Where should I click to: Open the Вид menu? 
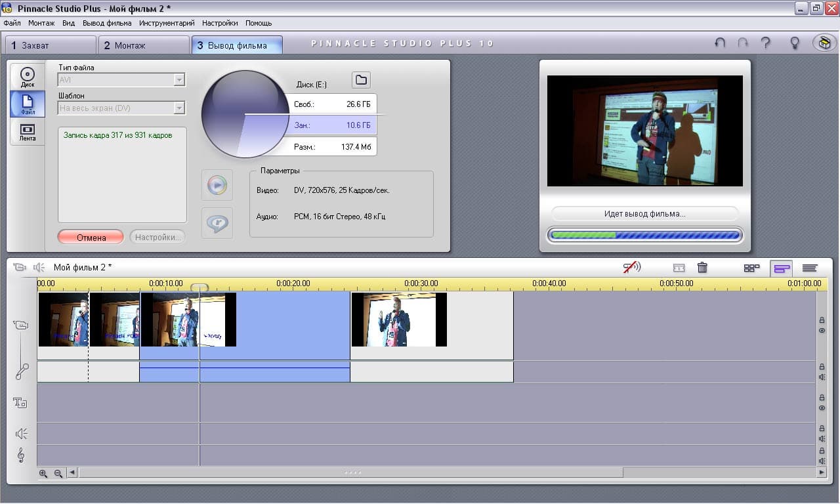click(x=69, y=23)
